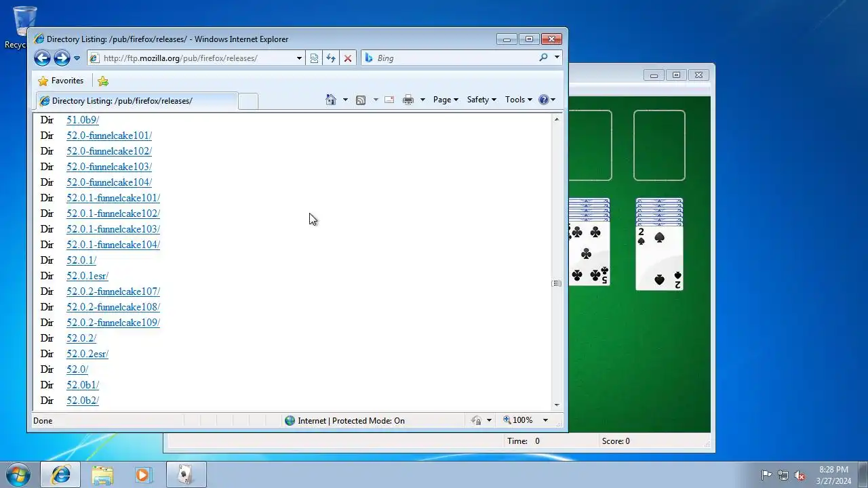Select the Directory Listing tab
Image resolution: width=868 pixels, height=488 pixels.
(136, 101)
